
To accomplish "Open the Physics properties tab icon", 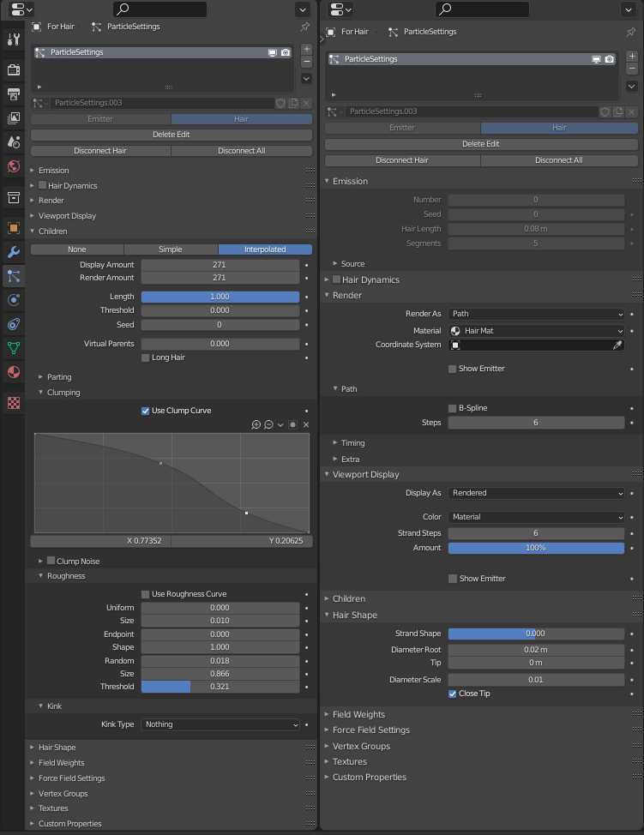I will click(x=13, y=300).
